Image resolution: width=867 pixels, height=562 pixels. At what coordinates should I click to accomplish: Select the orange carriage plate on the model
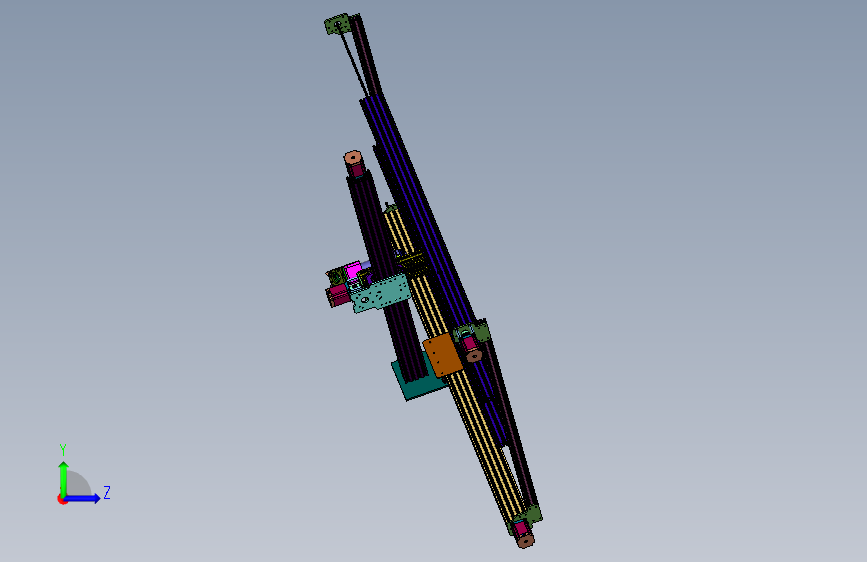(x=443, y=355)
